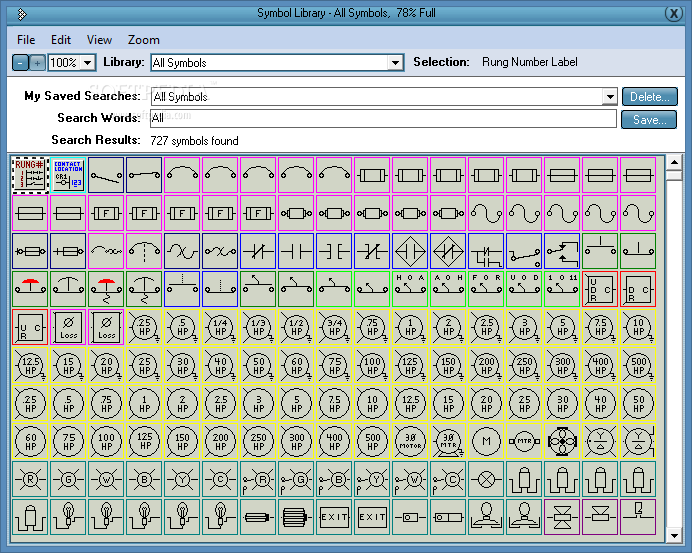Choose the 1 0 11 selector switch symbol

click(x=562, y=289)
